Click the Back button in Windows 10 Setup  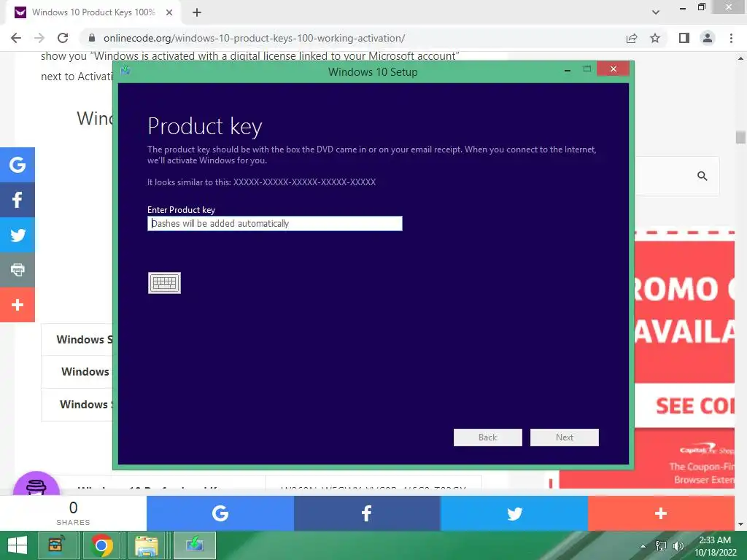pos(488,437)
